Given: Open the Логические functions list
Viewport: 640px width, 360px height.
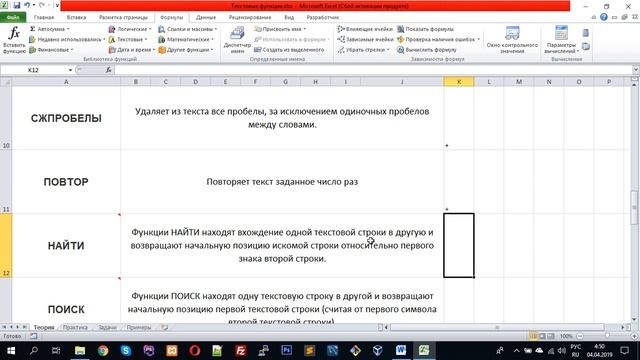Looking at the screenshot, I should [130, 29].
